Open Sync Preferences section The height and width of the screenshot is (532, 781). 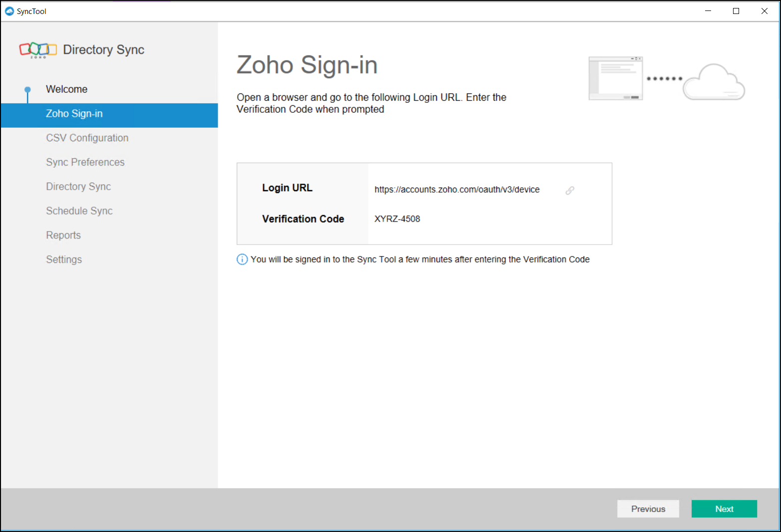click(85, 162)
